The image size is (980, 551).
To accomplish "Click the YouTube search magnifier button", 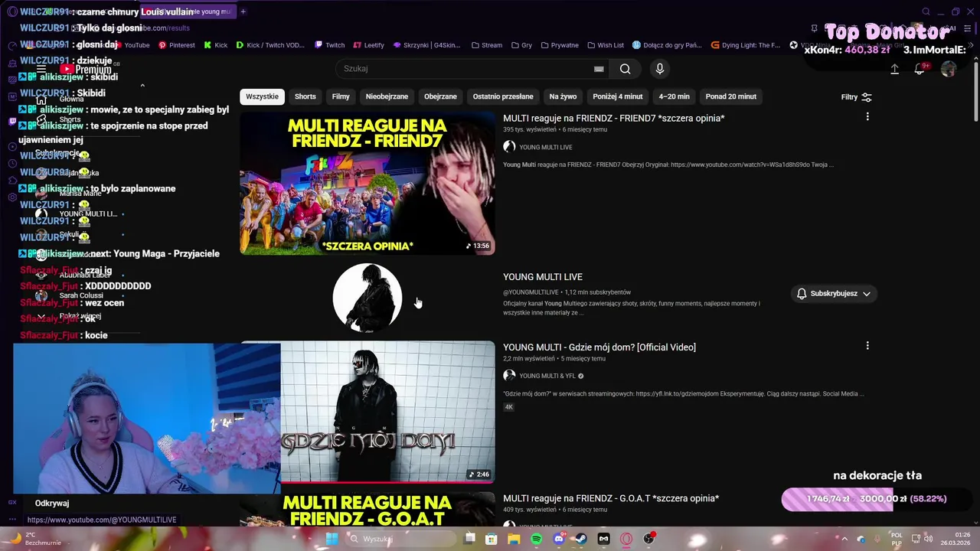I will click(625, 69).
